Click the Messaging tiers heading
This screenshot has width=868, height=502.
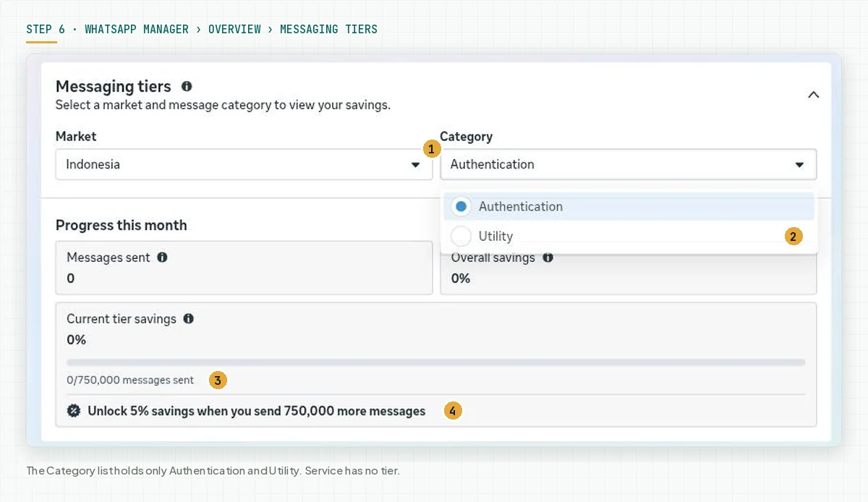(x=114, y=86)
